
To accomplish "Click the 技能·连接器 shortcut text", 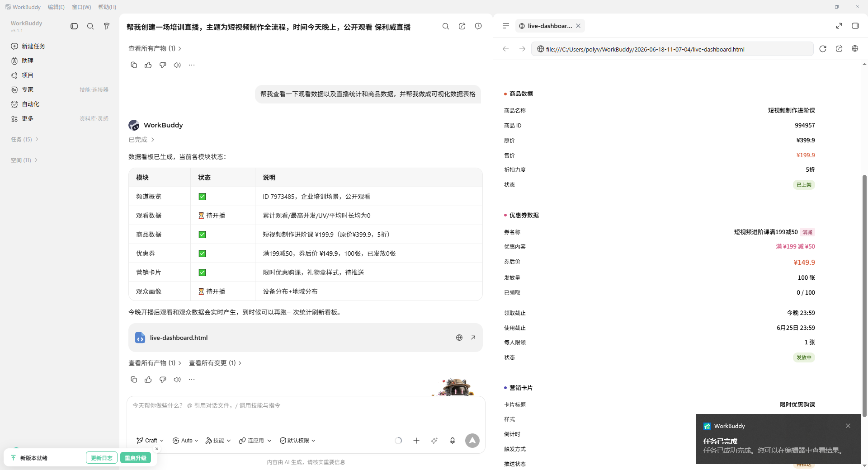I will pyautogui.click(x=94, y=90).
